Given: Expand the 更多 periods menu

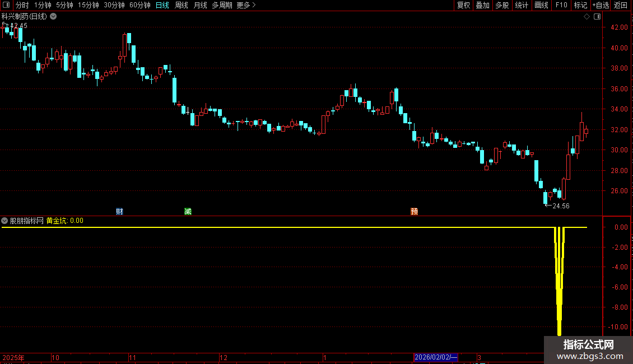Looking at the screenshot, I should pos(246,5).
